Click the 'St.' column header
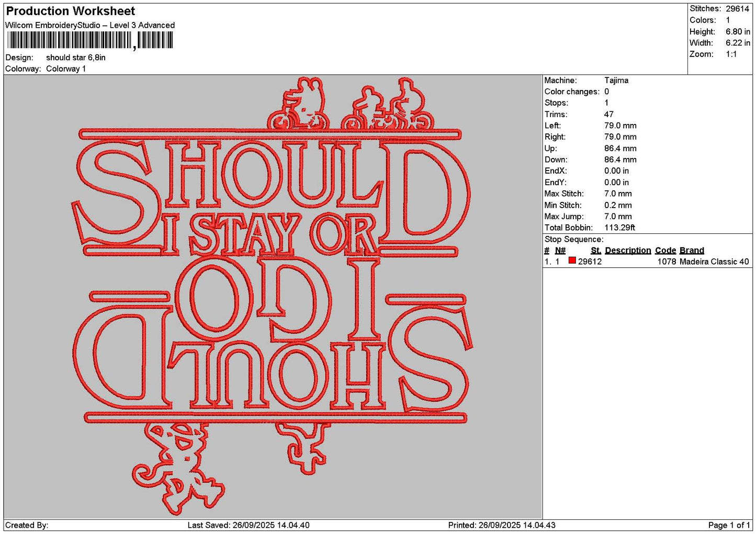Screen dimensions: 756x534 [596, 251]
